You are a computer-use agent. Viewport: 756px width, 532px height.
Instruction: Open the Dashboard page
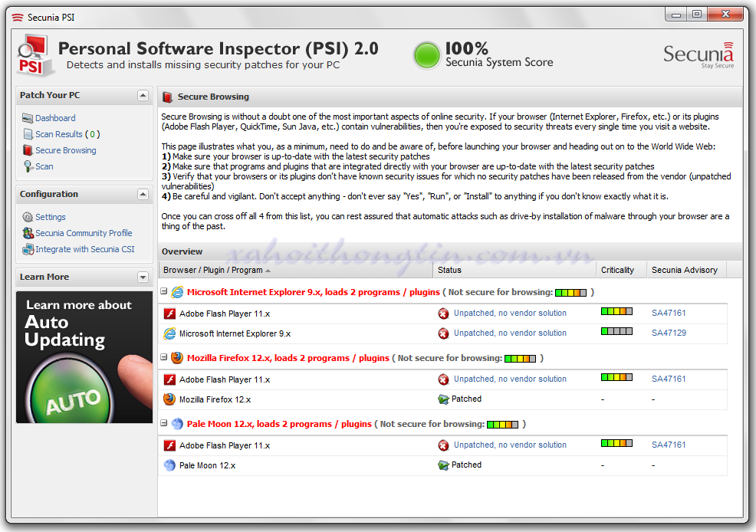[55, 118]
